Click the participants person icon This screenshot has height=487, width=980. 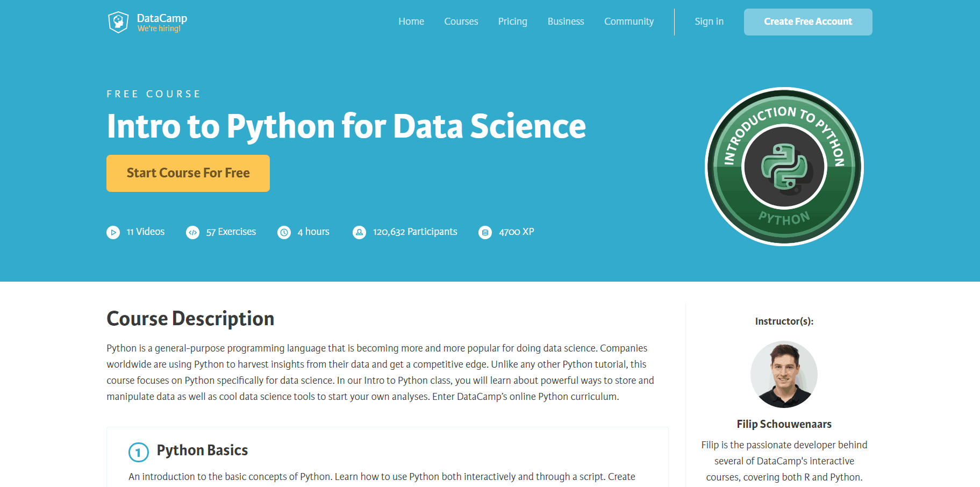[x=359, y=232]
